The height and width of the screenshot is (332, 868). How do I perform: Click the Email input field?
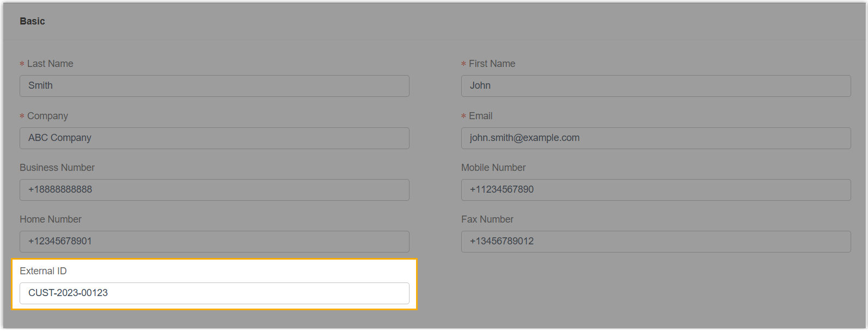pos(656,138)
